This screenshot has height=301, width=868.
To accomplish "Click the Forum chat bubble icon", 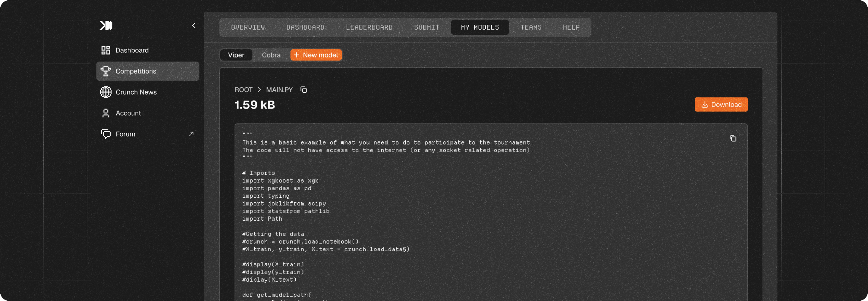I will [x=106, y=134].
